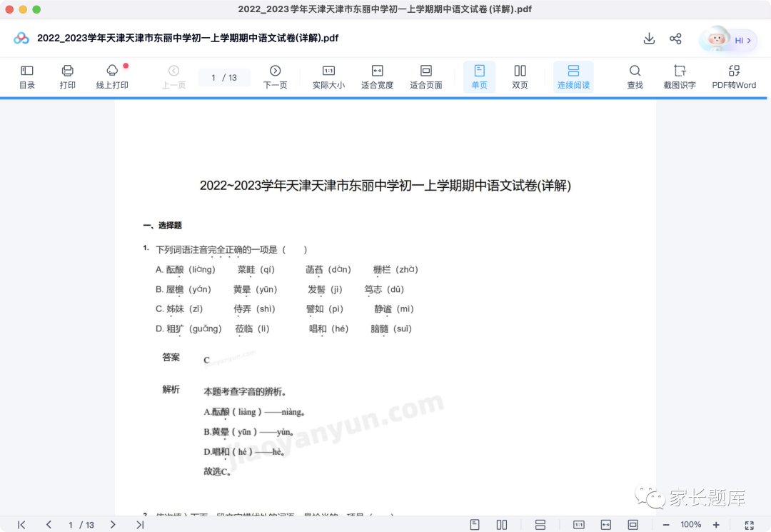771x532 pixels.
Task: Click option B. 屋檐 (yán) line
Action: (279, 289)
